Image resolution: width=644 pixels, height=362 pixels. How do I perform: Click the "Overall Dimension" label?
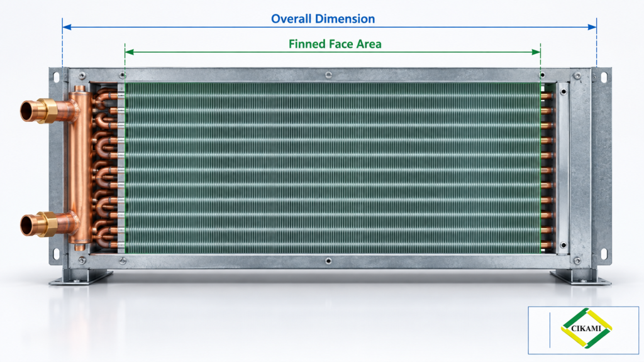click(x=323, y=19)
